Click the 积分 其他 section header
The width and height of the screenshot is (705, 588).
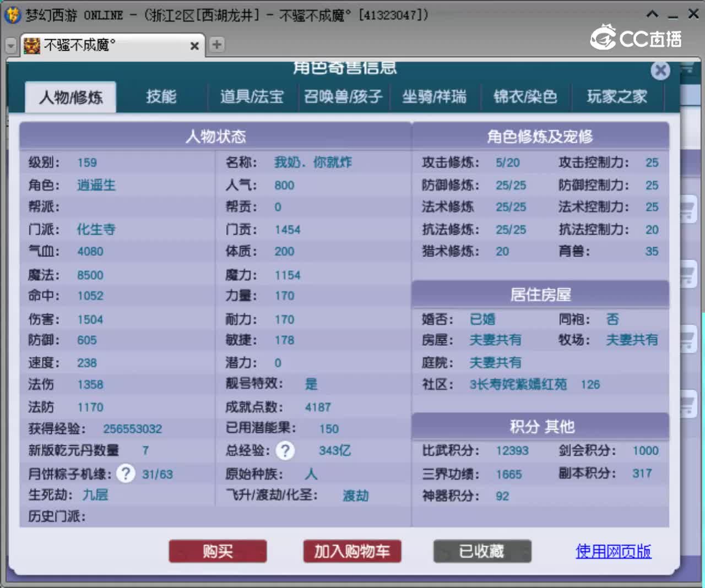point(540,427)
